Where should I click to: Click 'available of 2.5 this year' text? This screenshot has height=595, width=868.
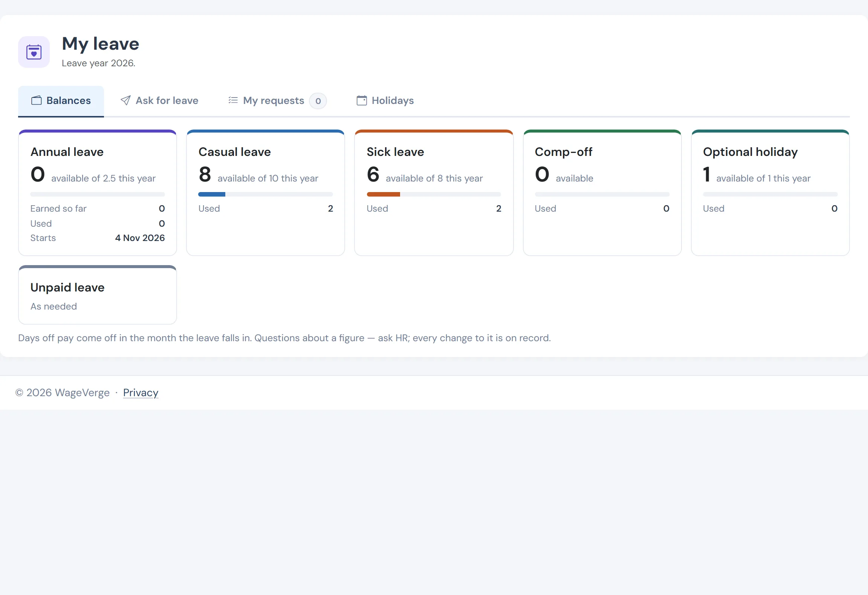(x=104, y=178)
